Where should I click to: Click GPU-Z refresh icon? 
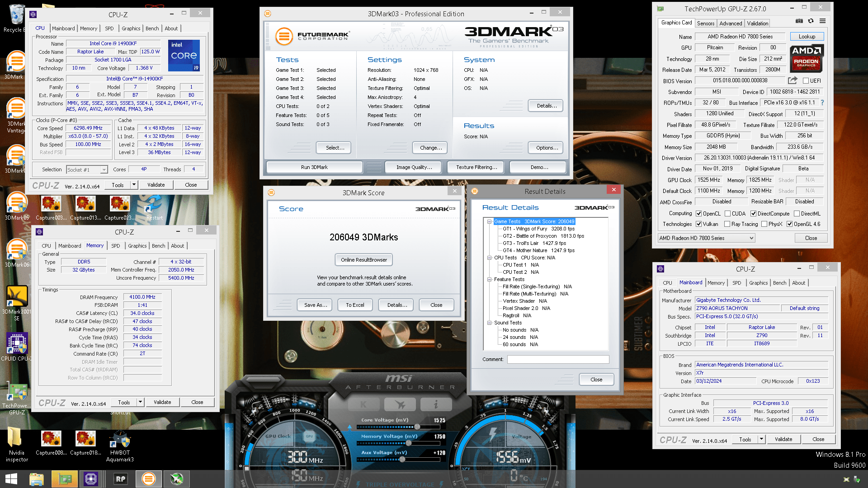(x=811, y=21)
